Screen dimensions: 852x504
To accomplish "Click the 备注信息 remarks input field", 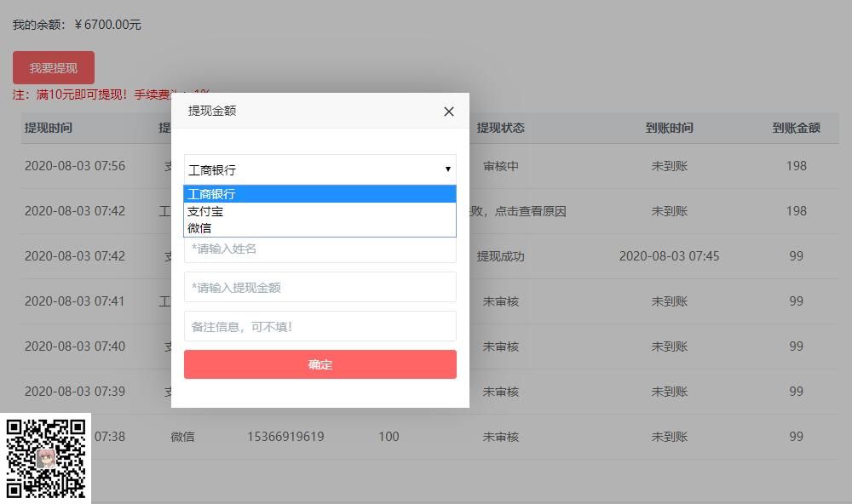I will (x=319, y=326).
